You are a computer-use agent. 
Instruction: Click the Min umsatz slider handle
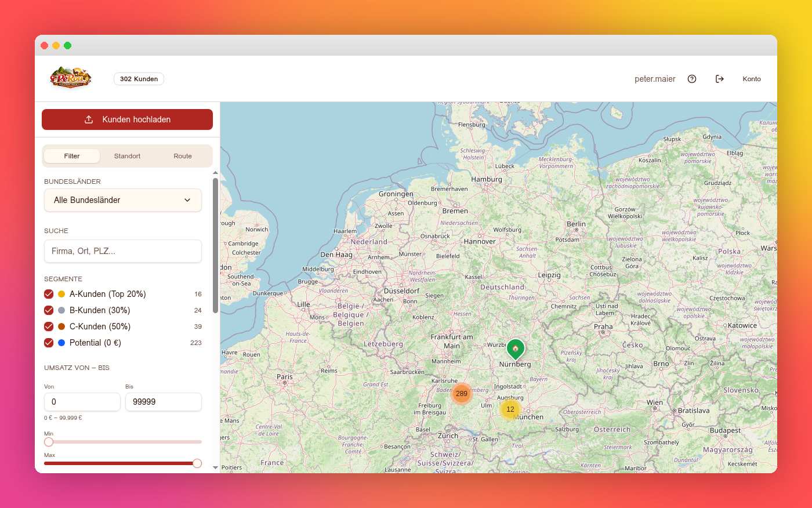click(49, 442)
